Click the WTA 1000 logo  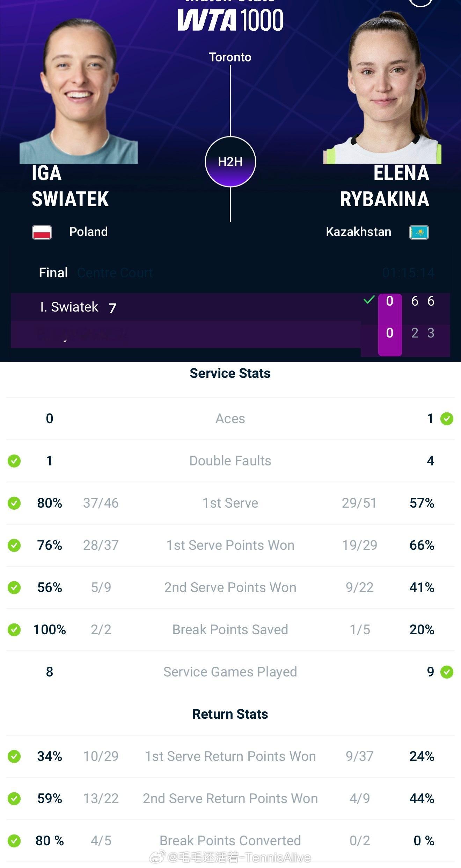pyautogui.click(x=230, y=20)
